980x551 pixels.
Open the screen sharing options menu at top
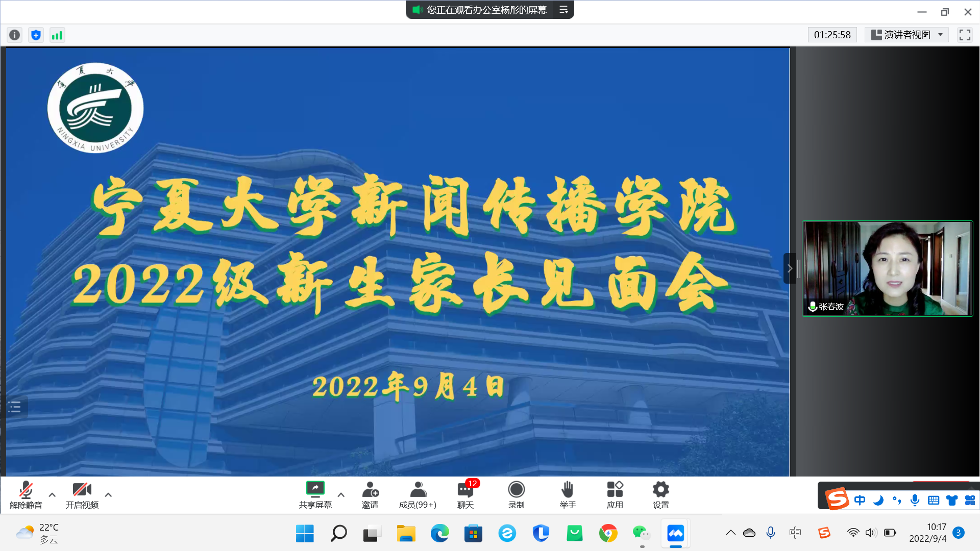point(563,10)
